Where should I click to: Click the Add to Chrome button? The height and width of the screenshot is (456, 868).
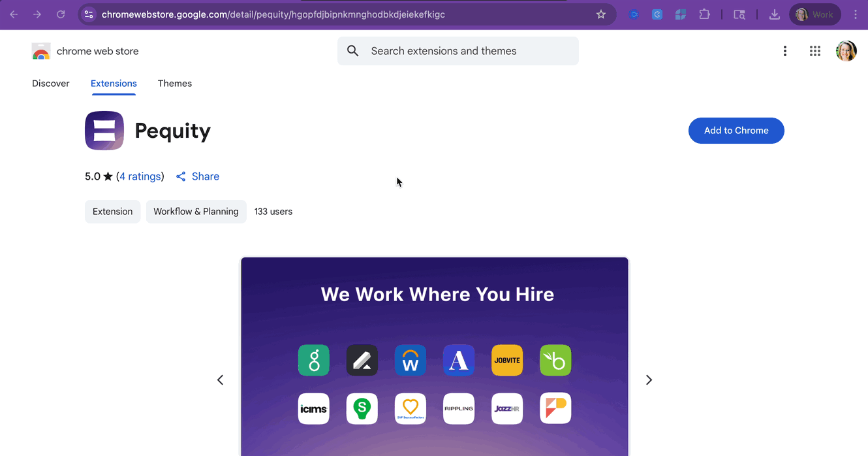coord(736,131)
